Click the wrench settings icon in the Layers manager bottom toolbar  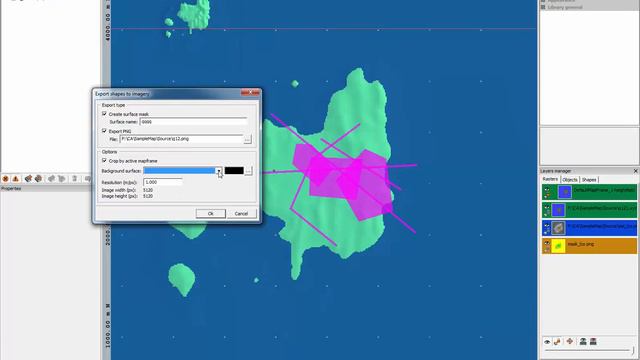[558, 342]
